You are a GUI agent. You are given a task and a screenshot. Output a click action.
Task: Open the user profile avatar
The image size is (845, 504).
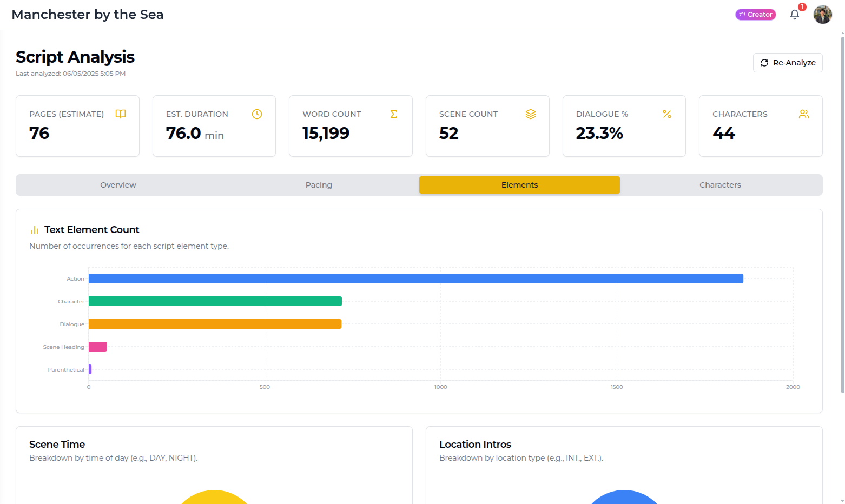[822, 15]
